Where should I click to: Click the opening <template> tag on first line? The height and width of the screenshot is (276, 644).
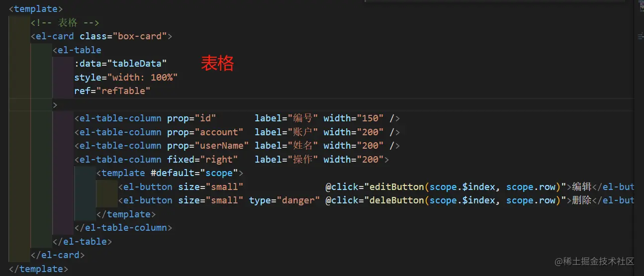(36, 8)
